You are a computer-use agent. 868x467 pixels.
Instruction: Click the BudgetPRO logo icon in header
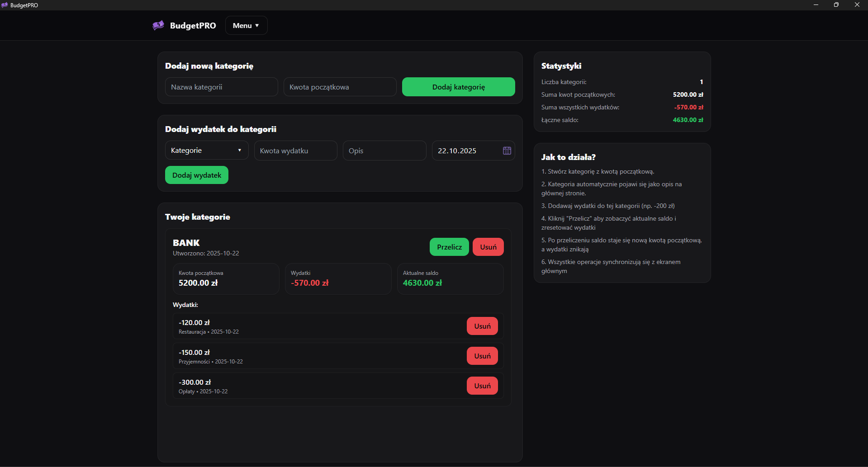coord(158,25)
